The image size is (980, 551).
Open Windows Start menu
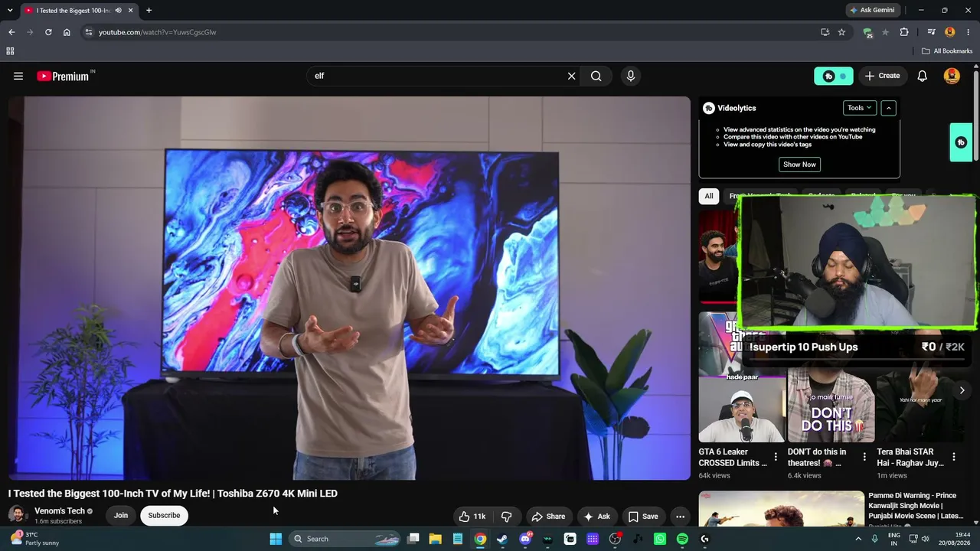pyautogui.click(x=276, y=539)
